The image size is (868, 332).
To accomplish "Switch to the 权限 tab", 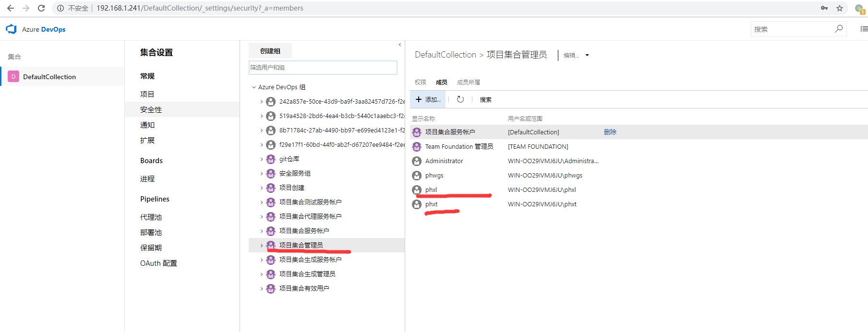I will [x=420, y=83].
